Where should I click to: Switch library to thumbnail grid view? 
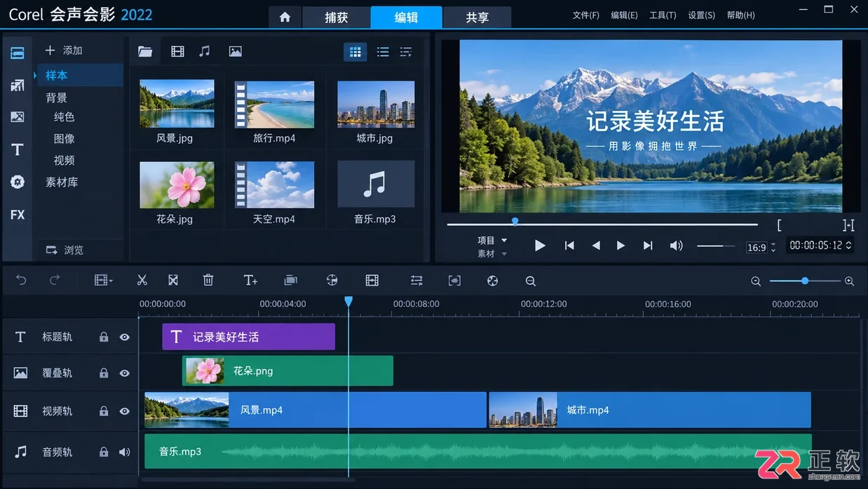(x=355, y=52)
